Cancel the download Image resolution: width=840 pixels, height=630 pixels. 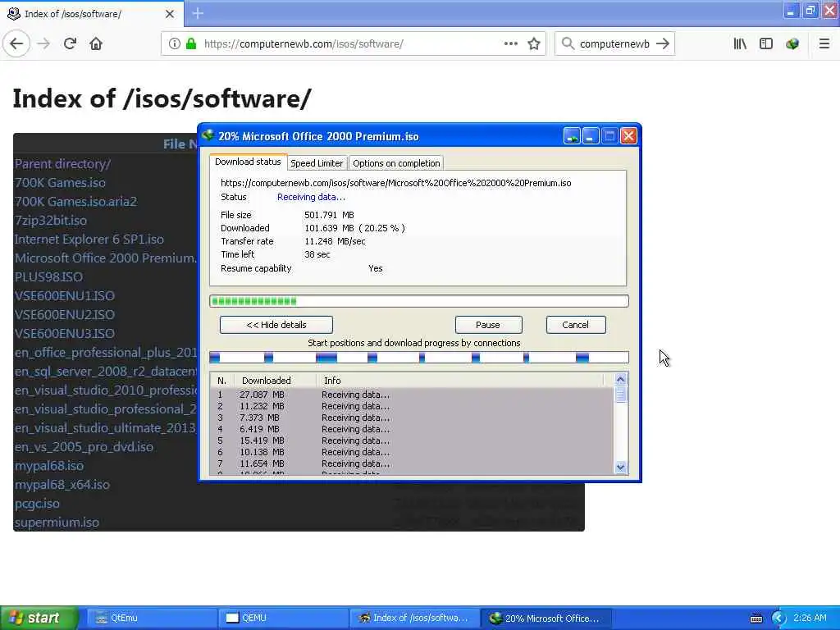click(x=576, y=325)
